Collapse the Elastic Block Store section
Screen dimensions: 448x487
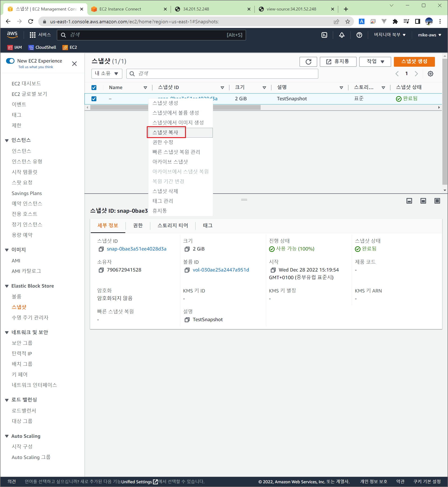(7, 286)
